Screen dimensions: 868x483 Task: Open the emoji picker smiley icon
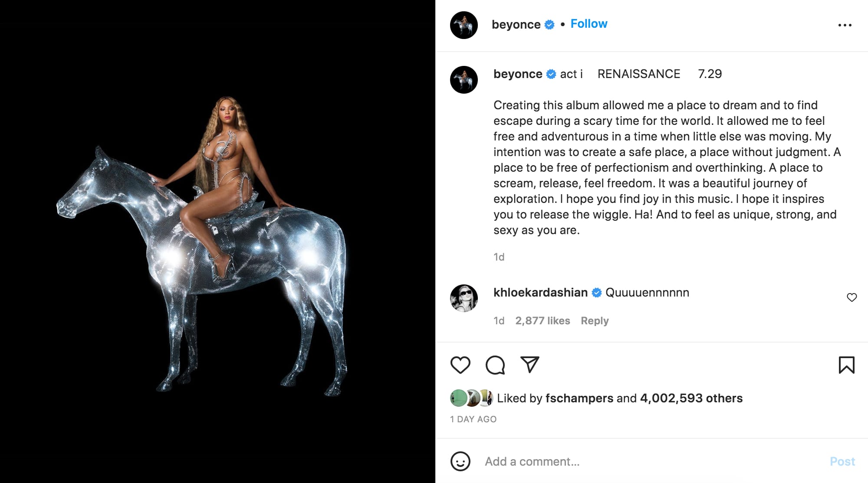click(x=460, y=461)
